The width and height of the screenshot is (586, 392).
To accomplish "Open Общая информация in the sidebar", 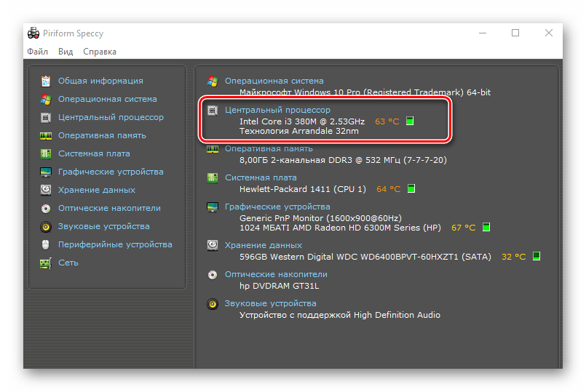I will [x=100, y=81].
